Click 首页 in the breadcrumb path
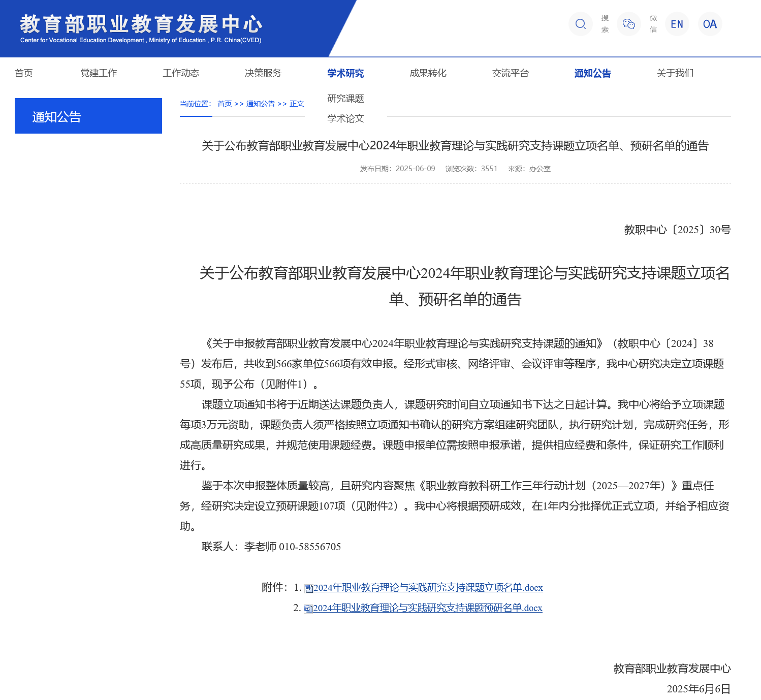The height and width of the screenshot is (700, 761). (x=225, y=104)
